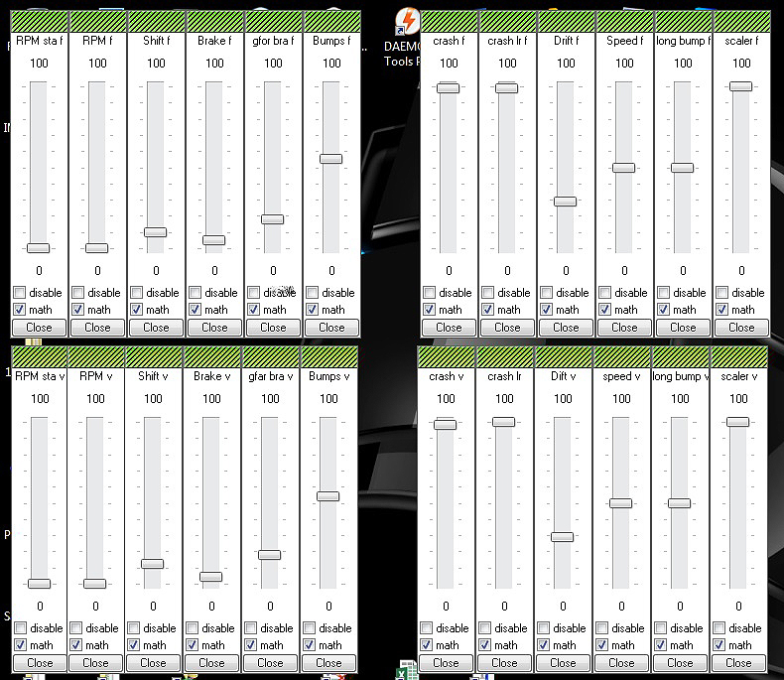Grab the crash lr f slider handle
Screen dimensions: 784x680
[x=507, y=88]
